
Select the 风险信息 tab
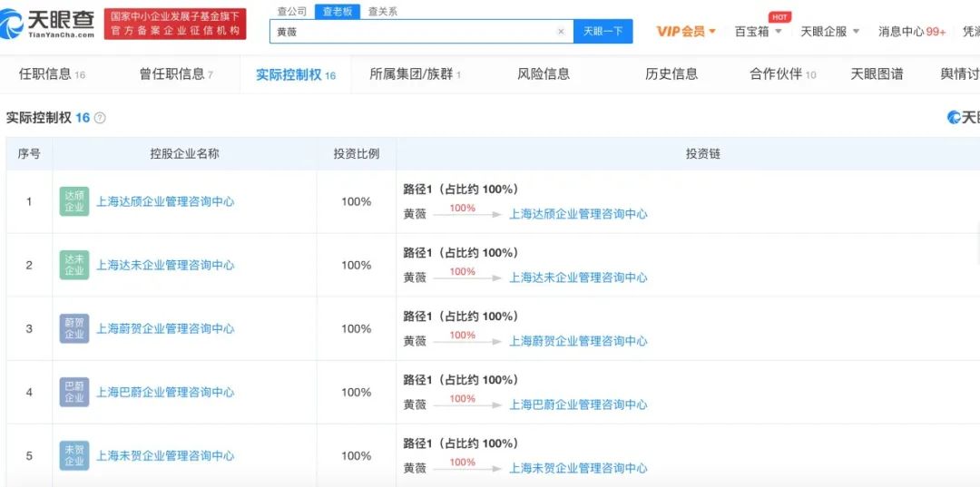click(544, 74)
